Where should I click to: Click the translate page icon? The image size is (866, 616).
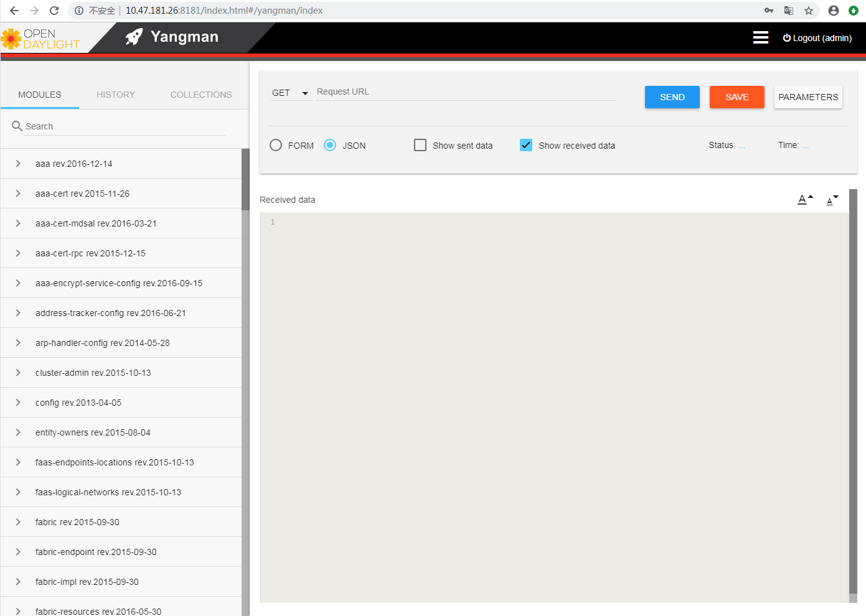(x=789, y=11)
